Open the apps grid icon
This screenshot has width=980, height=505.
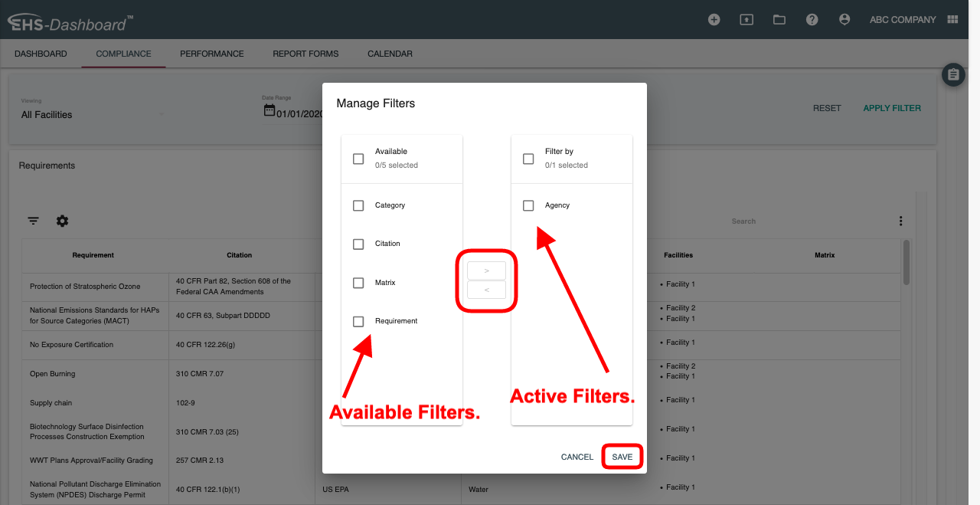953,20
